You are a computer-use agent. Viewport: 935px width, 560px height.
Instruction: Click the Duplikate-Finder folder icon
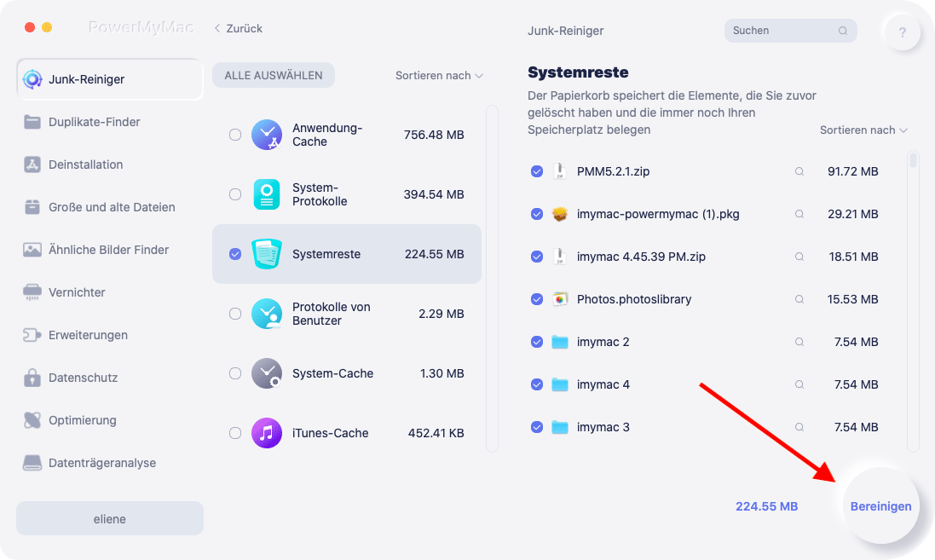coord(32,122)
